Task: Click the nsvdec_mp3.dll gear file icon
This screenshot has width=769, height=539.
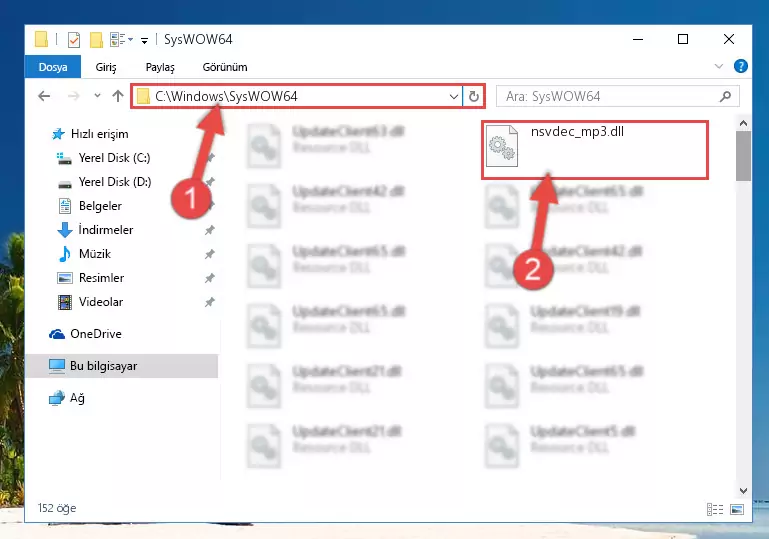Action: point(502,146)
